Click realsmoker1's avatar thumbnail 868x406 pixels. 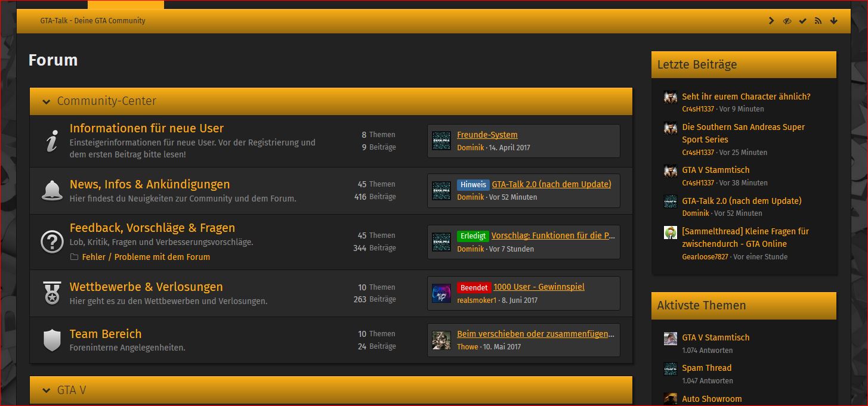click(441, 293)
